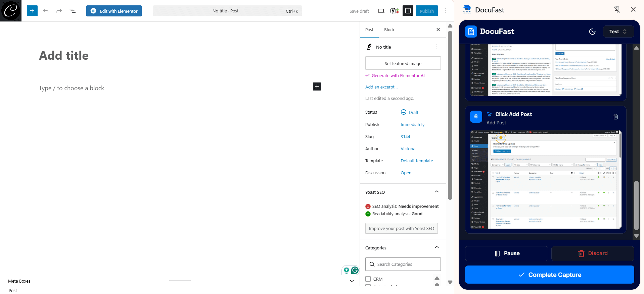Pause the DocuFast capture
Viewport: 644px width, 294px height.
coord(506,253)
